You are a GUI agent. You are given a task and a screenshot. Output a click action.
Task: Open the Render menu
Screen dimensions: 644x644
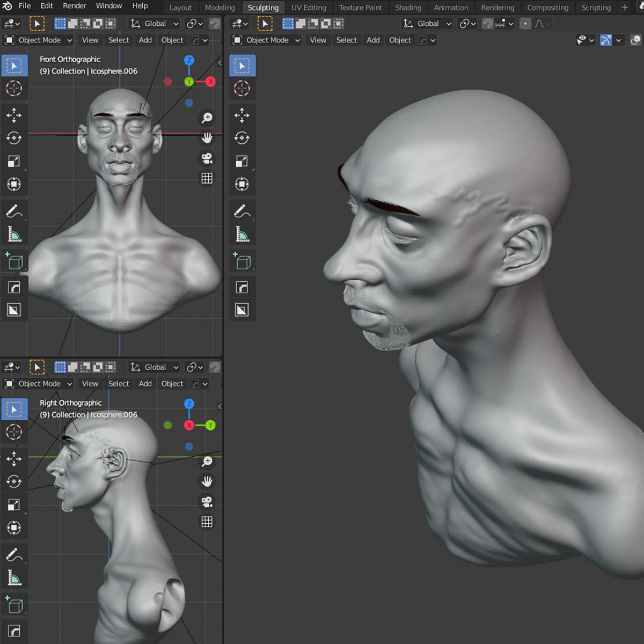[x=75, y=6]
